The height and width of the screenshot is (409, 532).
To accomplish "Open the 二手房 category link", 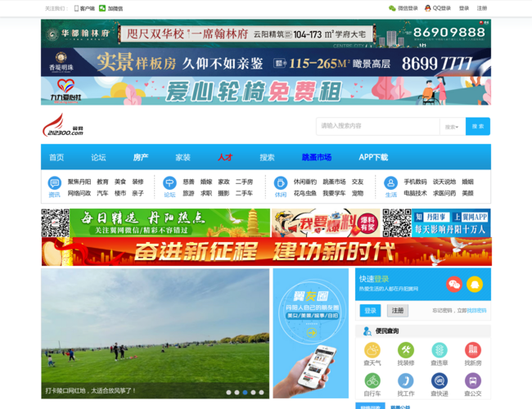I will pos(244,182).
